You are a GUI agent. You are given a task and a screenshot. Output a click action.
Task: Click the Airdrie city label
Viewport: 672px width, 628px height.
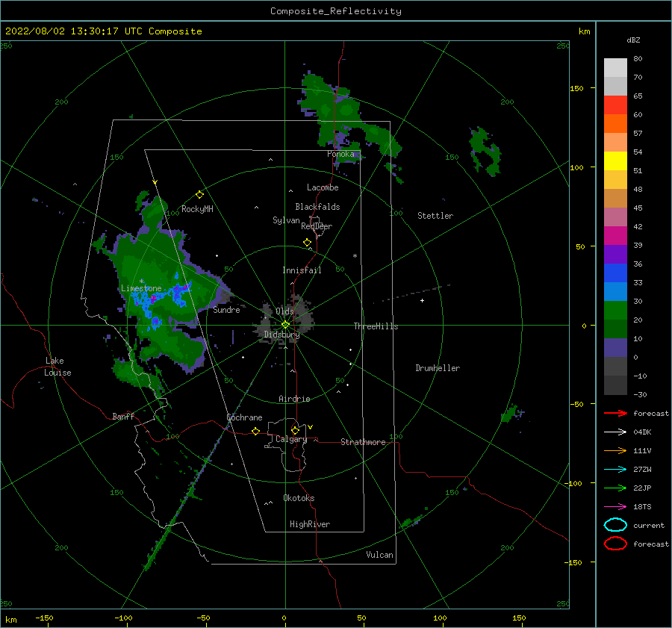click(x=294, y=399)
